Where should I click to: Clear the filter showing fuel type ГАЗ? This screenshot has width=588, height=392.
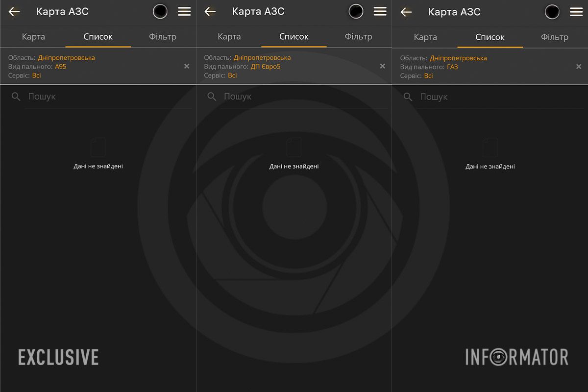pos(579,66)
